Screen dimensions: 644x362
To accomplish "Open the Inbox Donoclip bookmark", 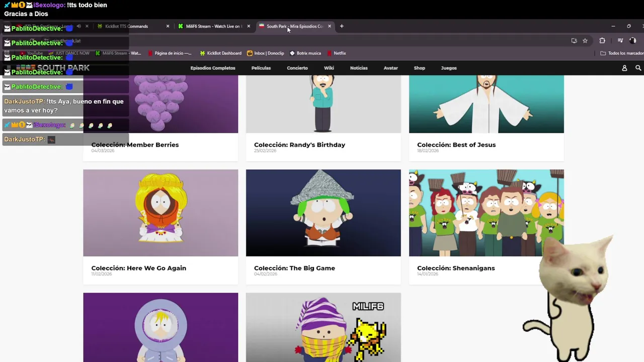I will coord(265,53).
